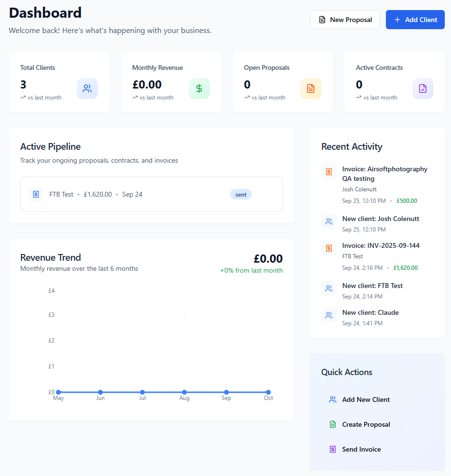This screenshot has height=476, width=451.
Task: Click the Airsoftphotography invoice activity icon
Action: [x=329, y=172]
